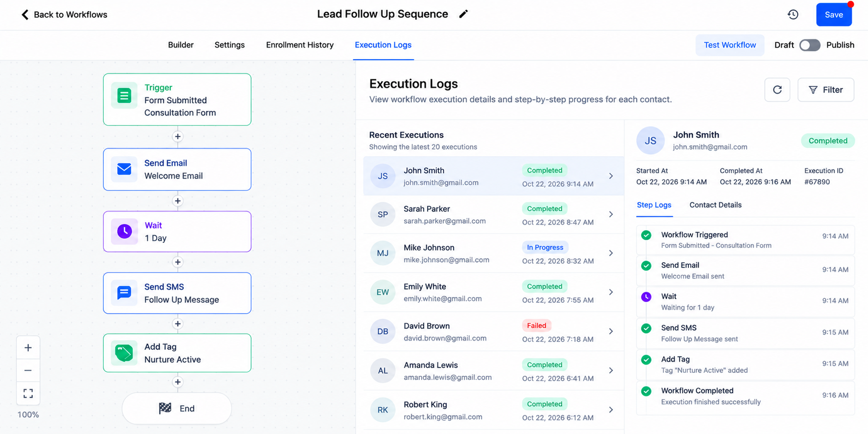Viewport: 868px width, 434px height.
Task: Click Robert King's Completed badge
Action: [x=545, y=404]
